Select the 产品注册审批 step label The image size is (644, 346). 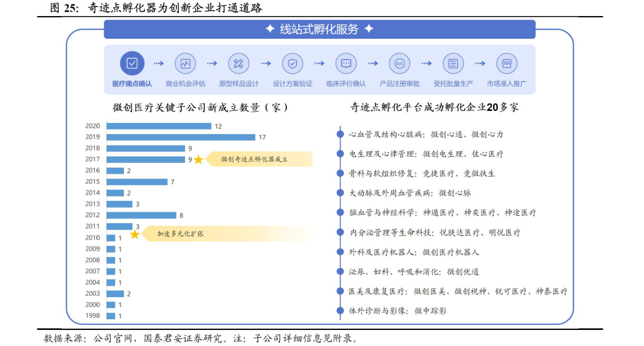[400, 84]
